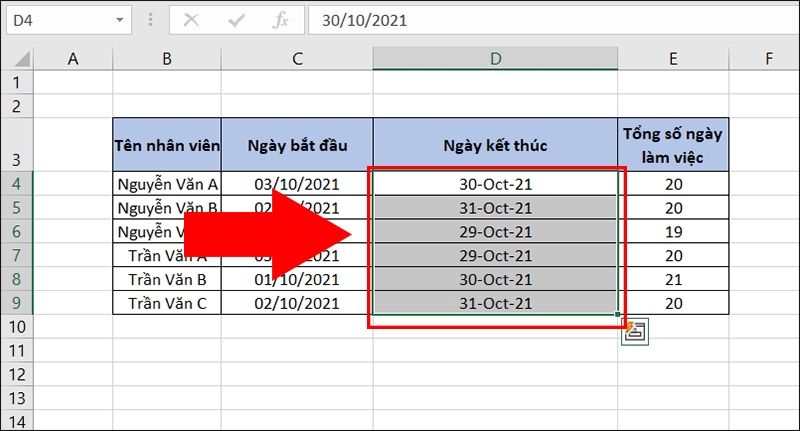
Task: Click the fill handle at selection corner
Action: [x=618, y=315]
